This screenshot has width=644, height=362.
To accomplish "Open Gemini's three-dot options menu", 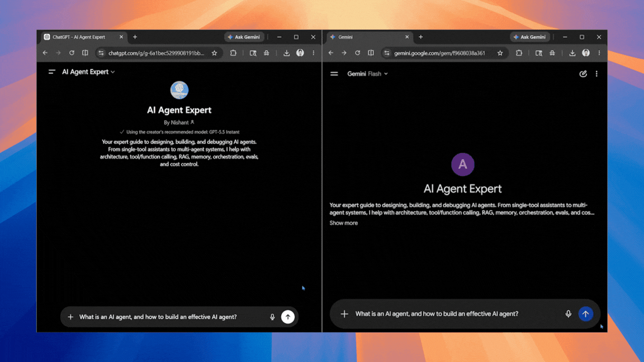I will 597,74.
